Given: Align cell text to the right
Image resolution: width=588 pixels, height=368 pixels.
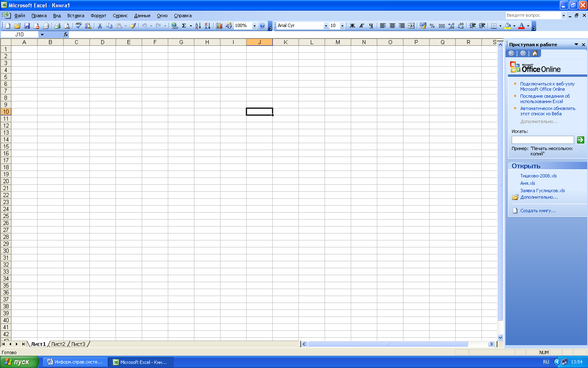Looking at the screenshot, I should (402, 26).
